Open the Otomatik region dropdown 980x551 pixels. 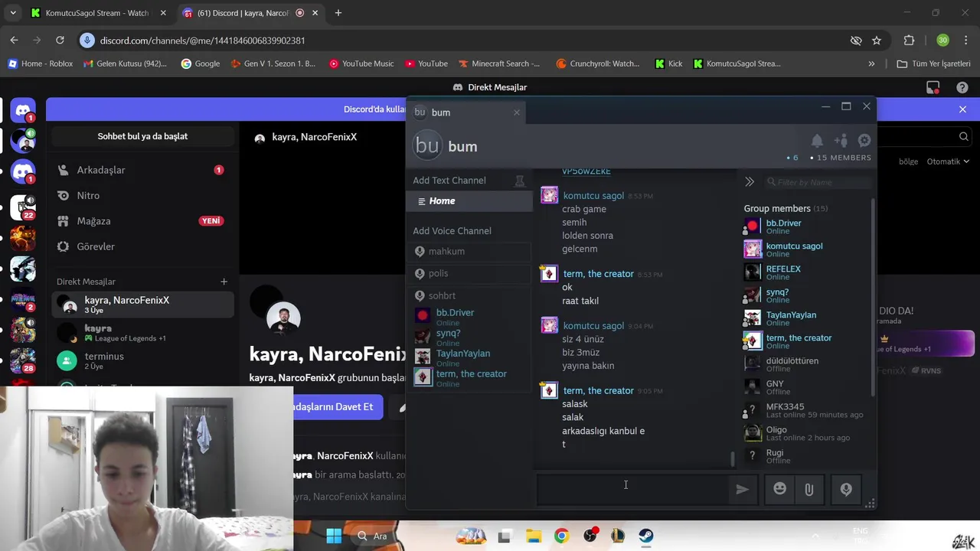(948, 161)
